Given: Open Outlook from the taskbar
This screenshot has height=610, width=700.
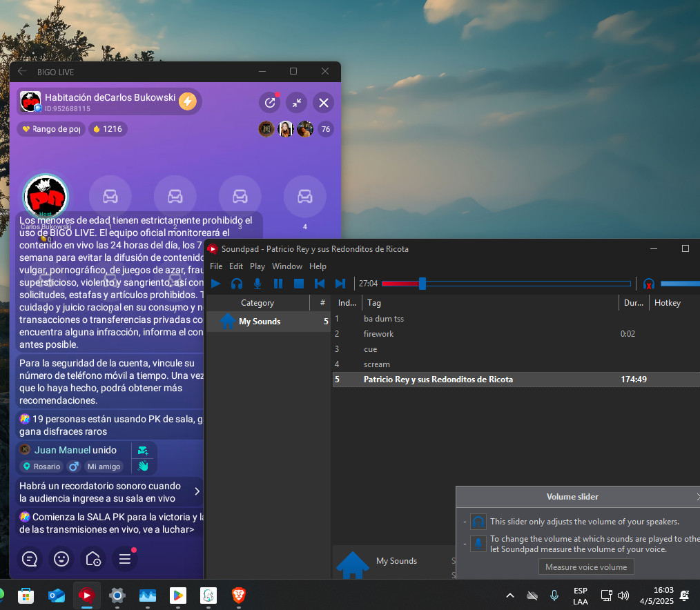Looking at the screenshot, I should point(56,595).
